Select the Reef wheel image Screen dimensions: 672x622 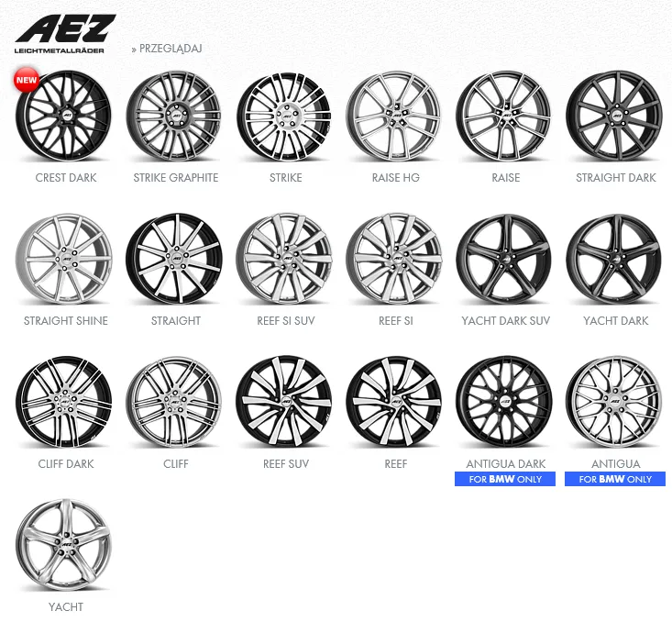click(394, 402)
